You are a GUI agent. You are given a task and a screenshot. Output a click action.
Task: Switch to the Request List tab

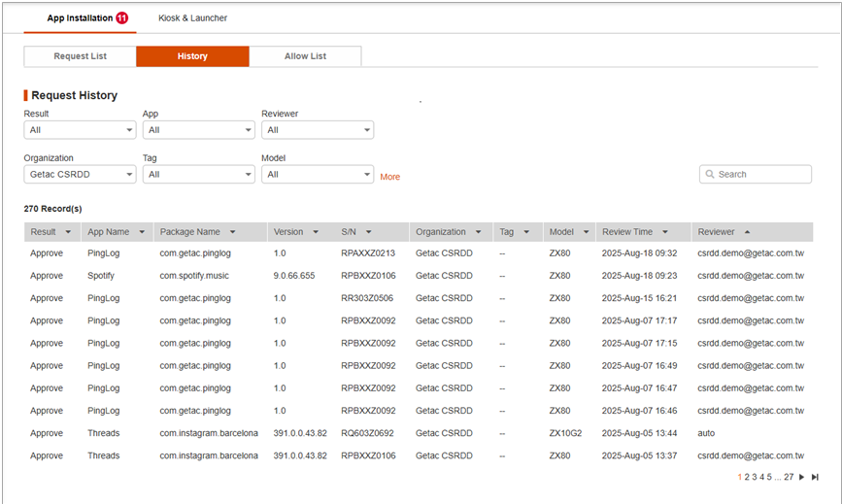tap(80, 56)
